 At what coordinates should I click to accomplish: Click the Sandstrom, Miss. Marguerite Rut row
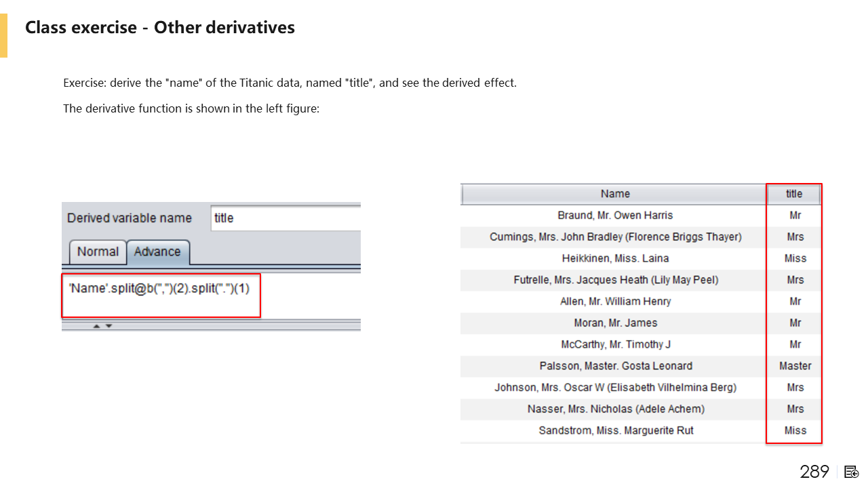click(x=615, y=430)
